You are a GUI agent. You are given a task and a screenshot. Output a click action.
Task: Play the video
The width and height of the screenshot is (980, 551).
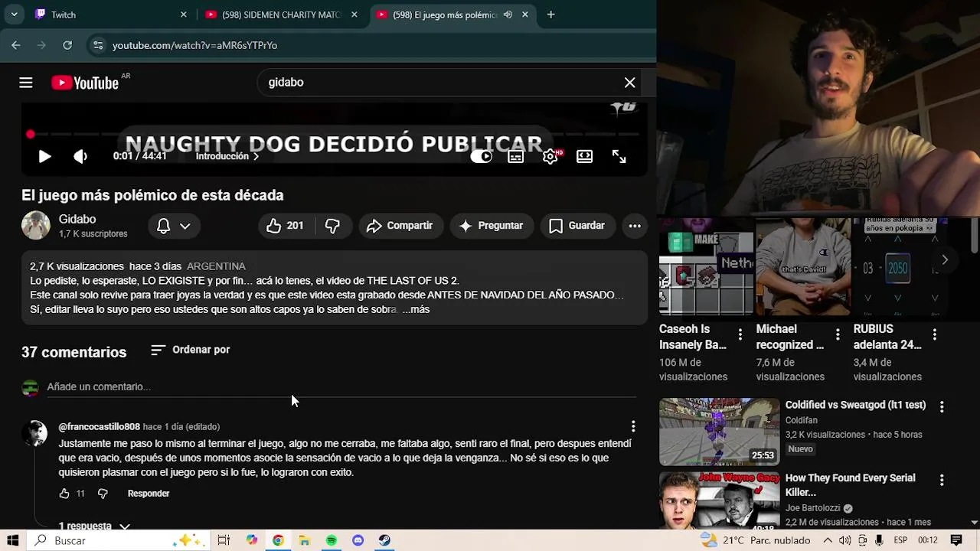point(45,156)
